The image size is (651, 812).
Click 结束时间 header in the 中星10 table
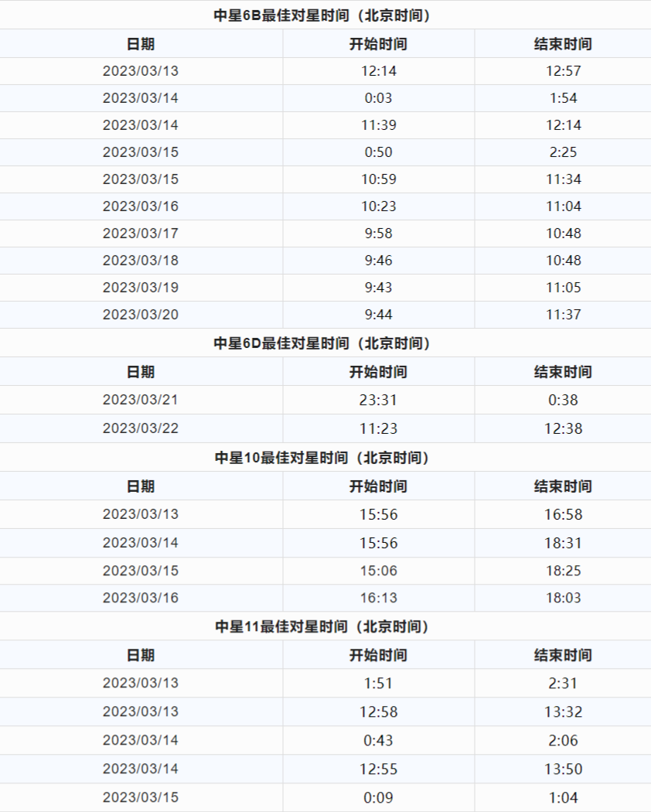tap(563, 486)
